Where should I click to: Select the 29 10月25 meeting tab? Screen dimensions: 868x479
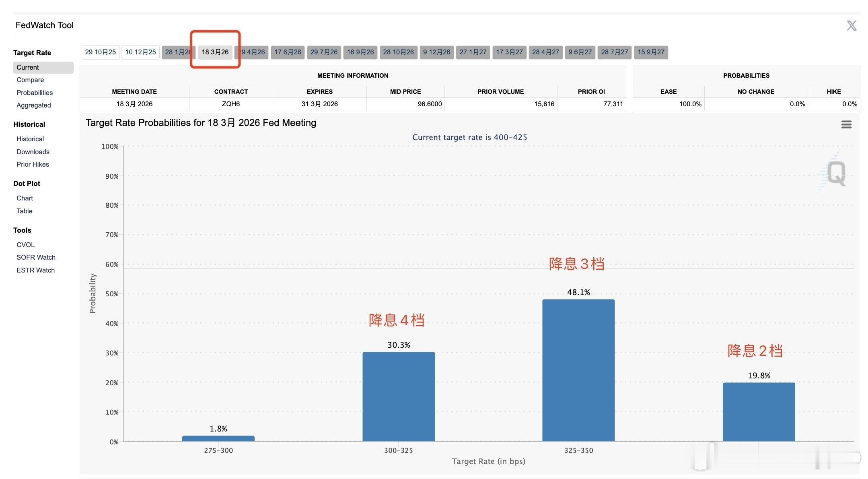[101, 52]
